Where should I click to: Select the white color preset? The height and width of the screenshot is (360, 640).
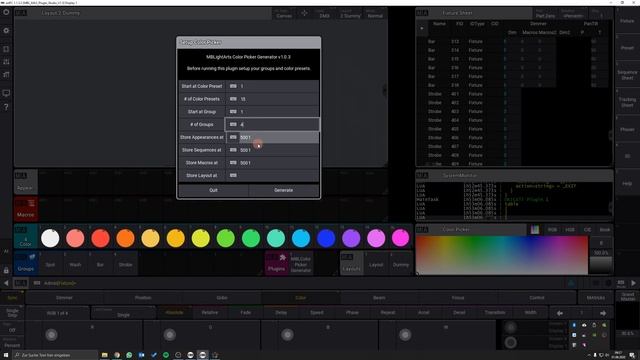pyautogui.click(x=50, y=238)
